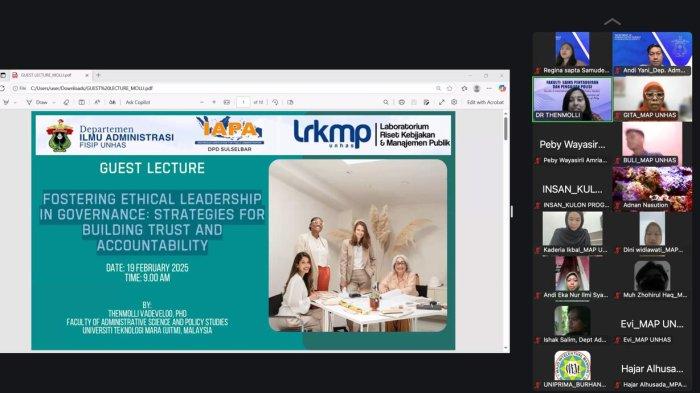Click the Translate icon in PDF toolbar
Viewport: 700px width, 393px height.
(112, 102)
